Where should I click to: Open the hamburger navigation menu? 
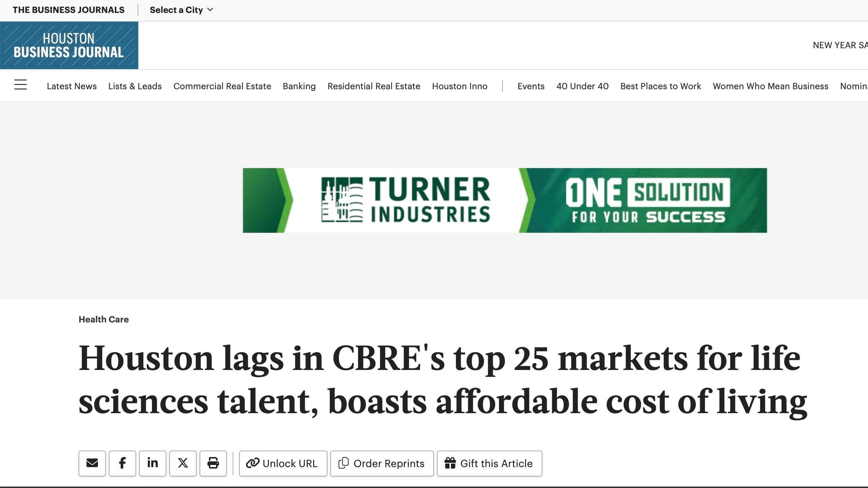21,85
